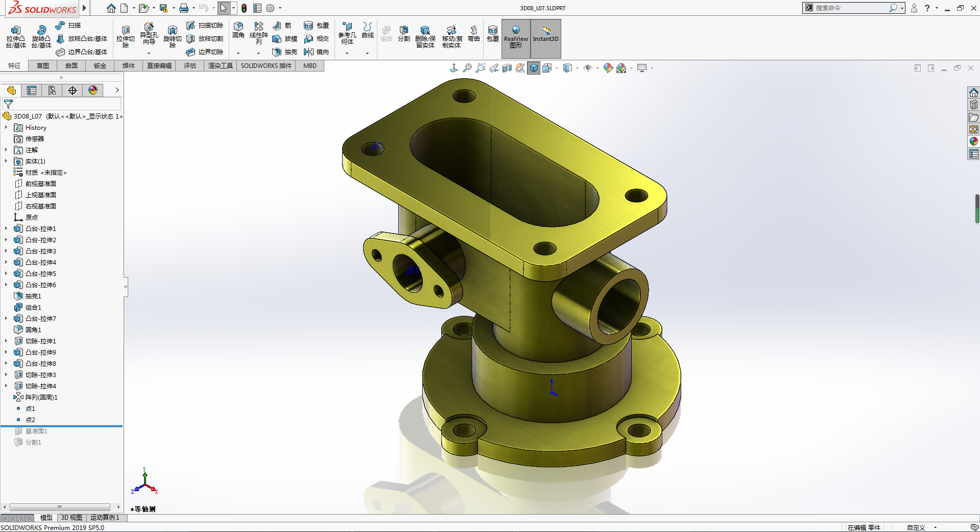Select 抽壳1 in the feature tree

[33, 296]
